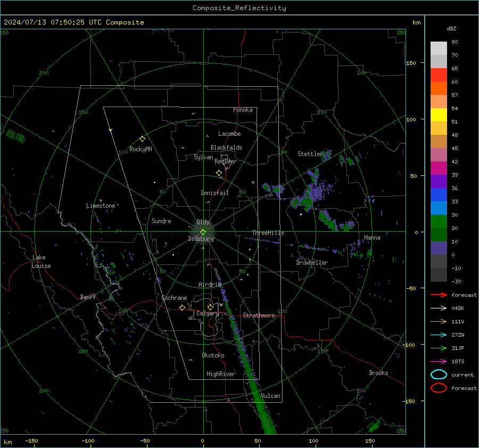Click the Stettler town label

click(310, 154)
